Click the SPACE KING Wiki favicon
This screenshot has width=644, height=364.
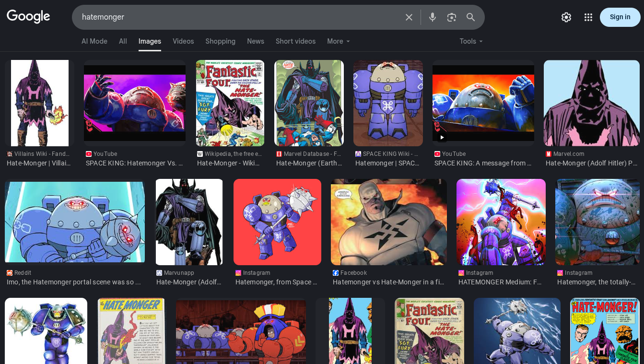tap(358, 154)
